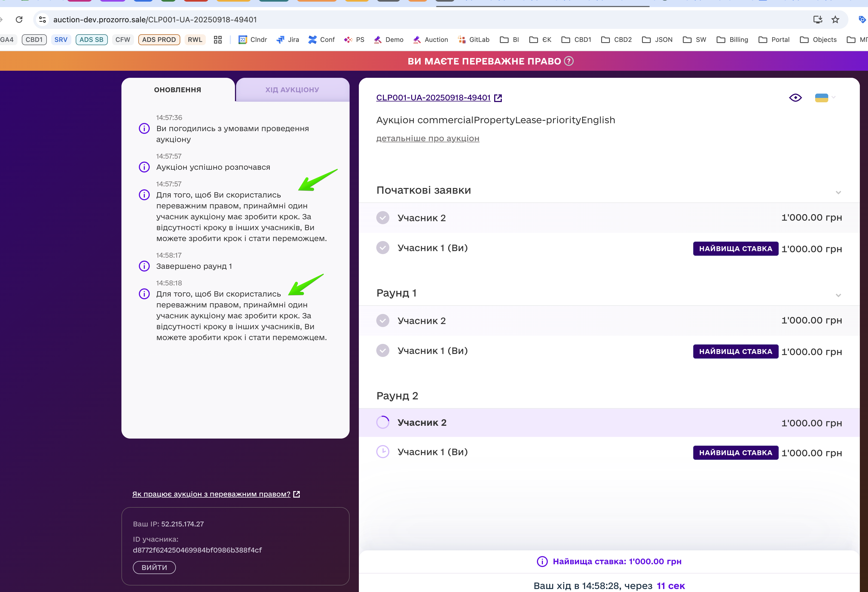Click the info icon next to highest bid
The width and height of the screenshot is (868, 592).
click(542, 561)
